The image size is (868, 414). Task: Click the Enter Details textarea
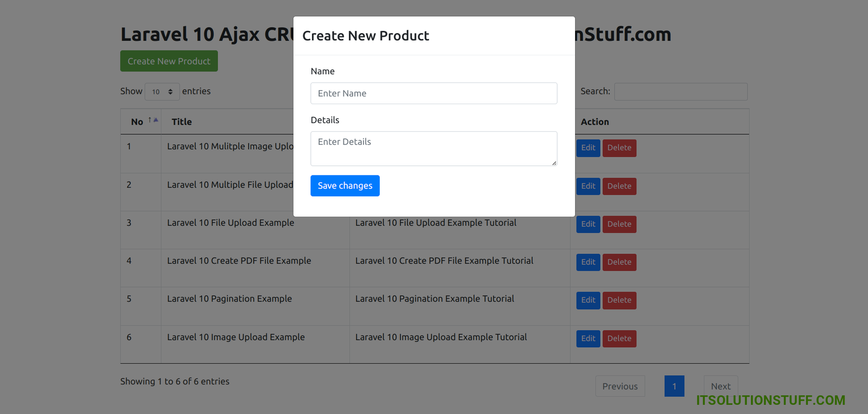[433, 148]
